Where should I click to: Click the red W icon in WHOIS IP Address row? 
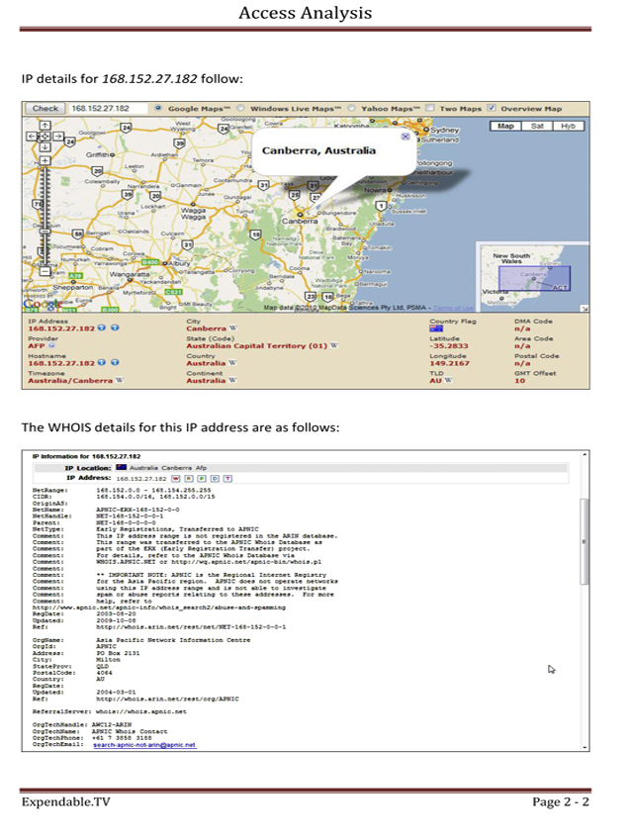[x=176, y=479]
